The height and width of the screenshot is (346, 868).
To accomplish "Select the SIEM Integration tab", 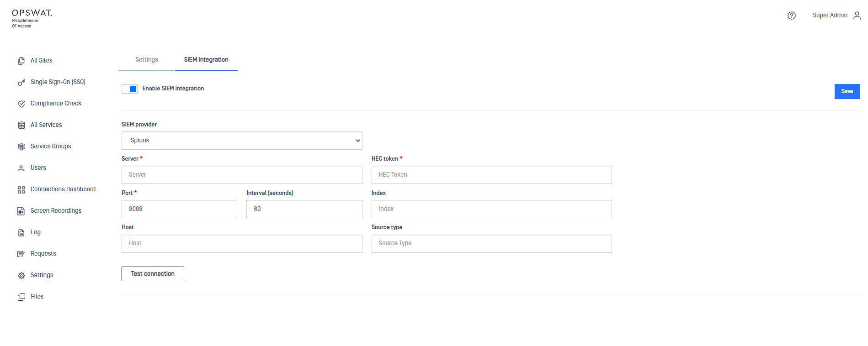I will click(206, 60).
